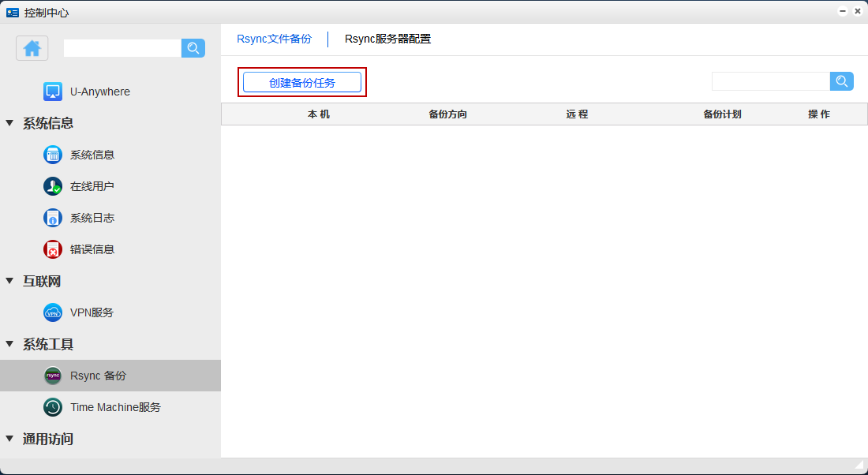The width and height of the screenshot is (868, 475).
Task: Focus the backup task search field
Action: (x=770, y=81)
